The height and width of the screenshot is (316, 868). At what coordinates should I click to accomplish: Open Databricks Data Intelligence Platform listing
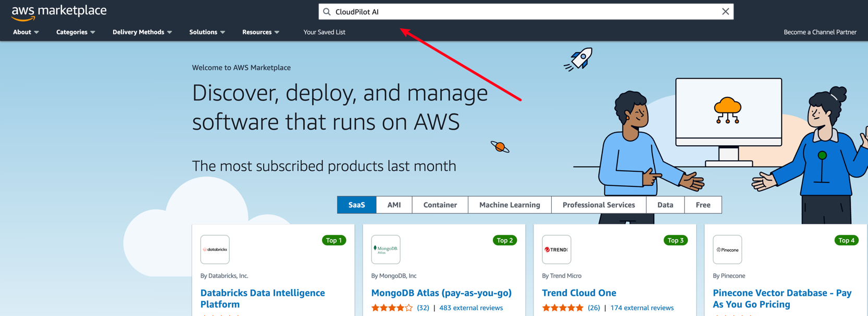[263, 298]
